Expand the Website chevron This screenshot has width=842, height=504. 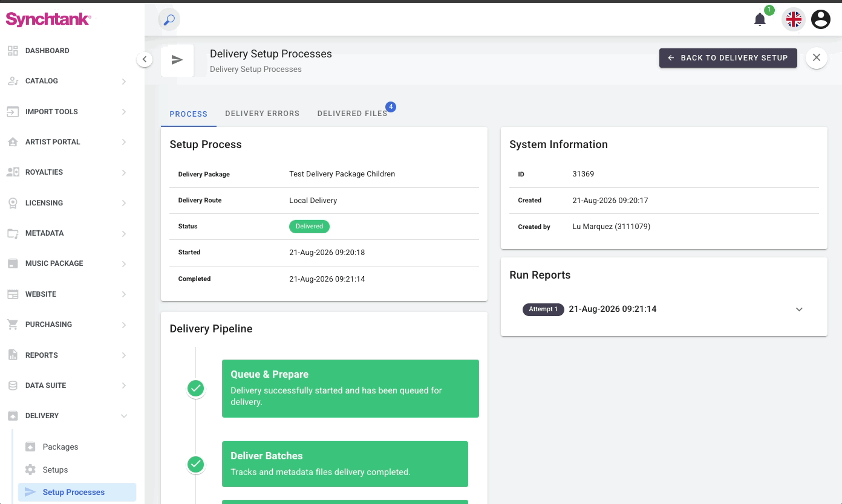(124, 294)
